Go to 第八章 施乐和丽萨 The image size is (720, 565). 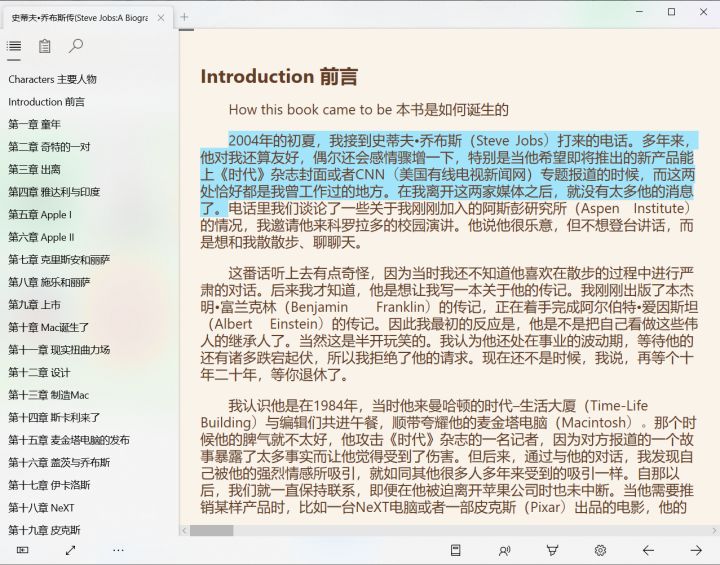49,282
